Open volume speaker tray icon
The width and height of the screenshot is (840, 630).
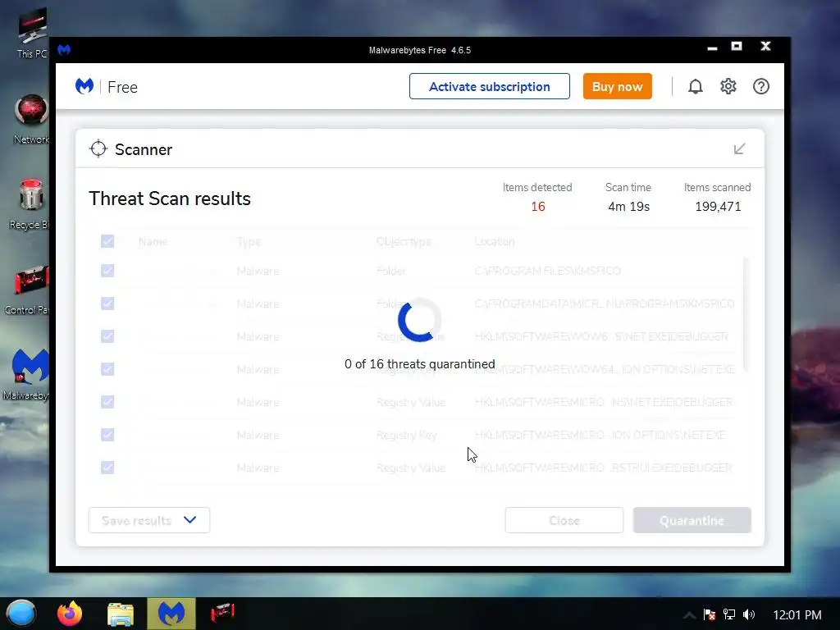pos(749,614)
